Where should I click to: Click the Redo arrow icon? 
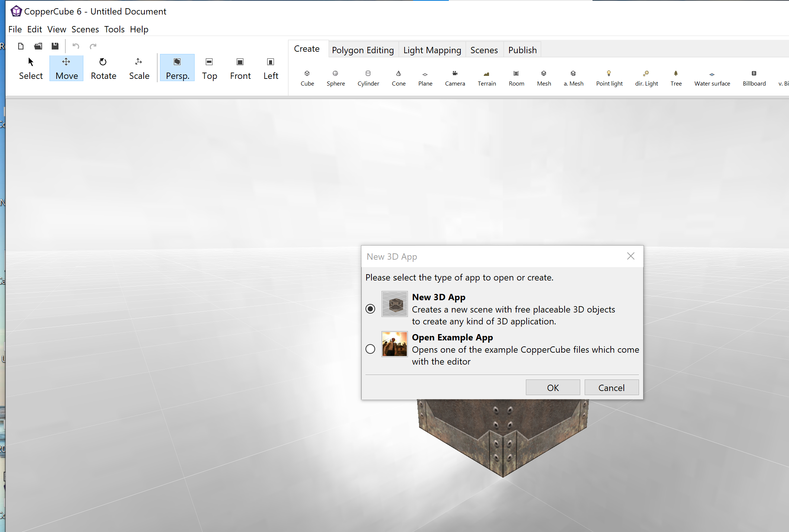93,46
